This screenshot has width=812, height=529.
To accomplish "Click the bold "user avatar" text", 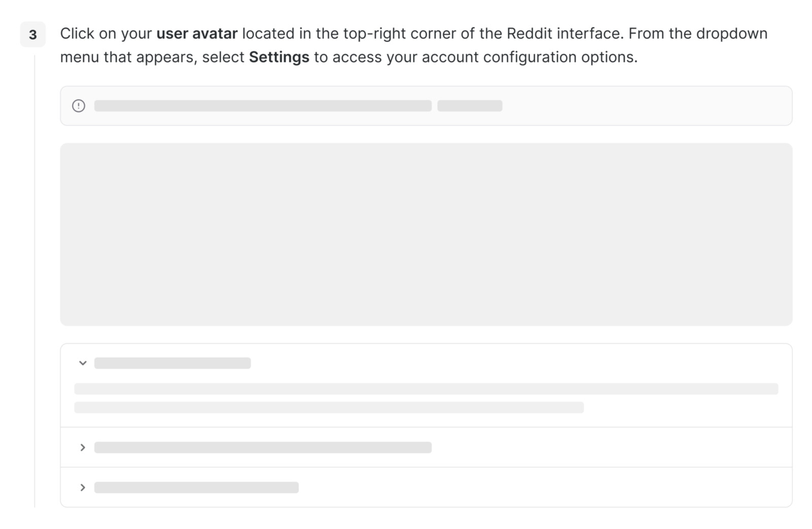I will pos(197,34).
